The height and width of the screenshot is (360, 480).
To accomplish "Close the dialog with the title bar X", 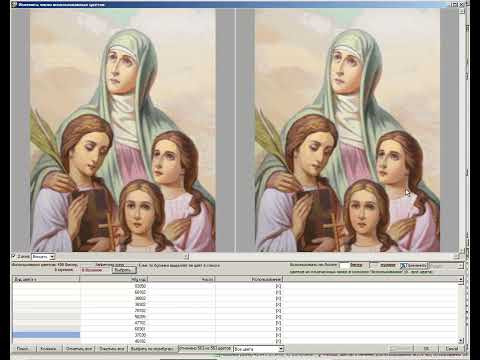I will click(x=462, y=4).
